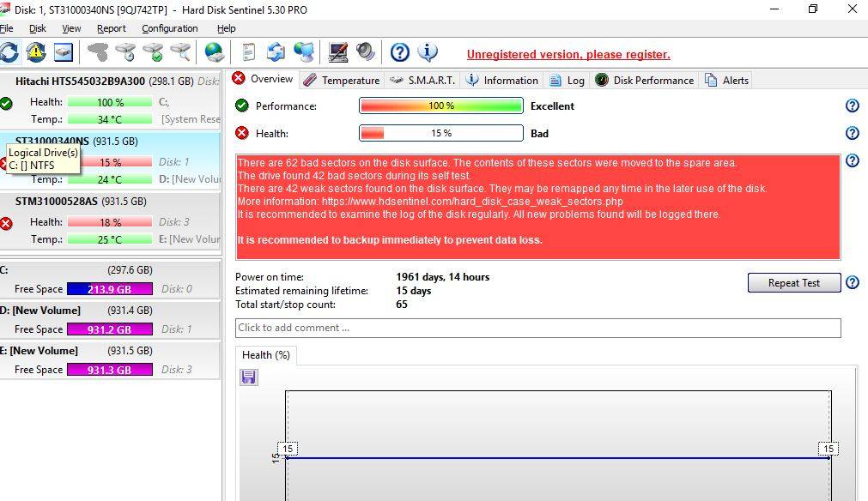Click the help icon beside Performance bar
The image size is (868, 501).
click(853, 106)
